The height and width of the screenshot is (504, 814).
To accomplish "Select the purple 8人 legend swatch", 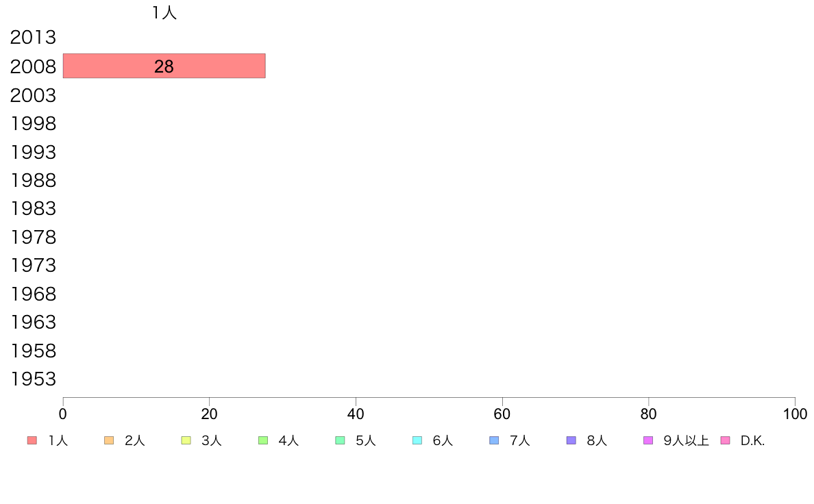I will coord(571,440).
